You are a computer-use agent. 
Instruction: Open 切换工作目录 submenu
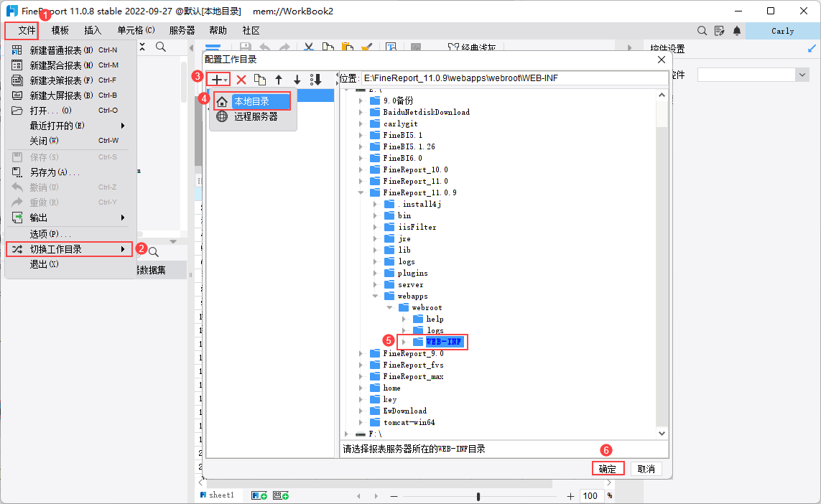[x=70, y=250]
